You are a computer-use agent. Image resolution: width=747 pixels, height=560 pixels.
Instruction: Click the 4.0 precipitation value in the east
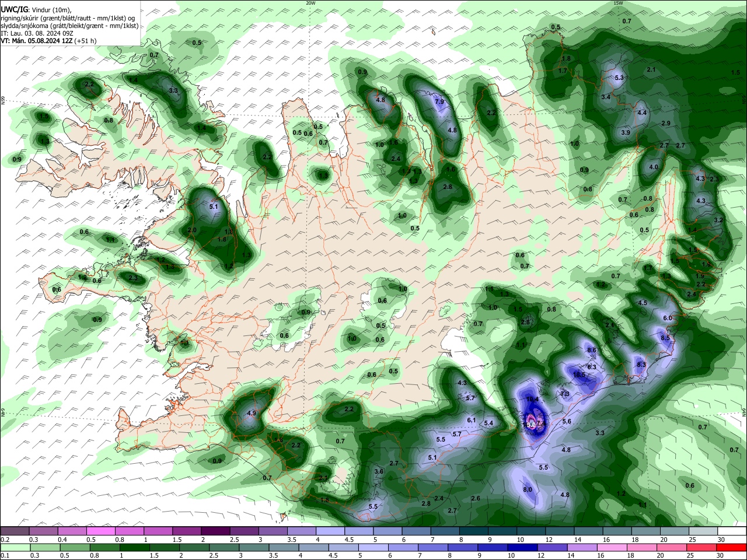(653, 167)
